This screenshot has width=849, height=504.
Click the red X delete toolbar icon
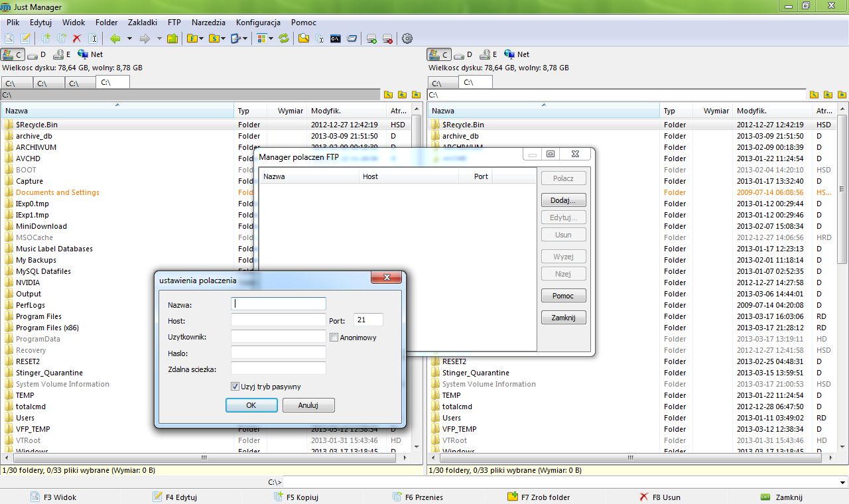pos(77,38)
